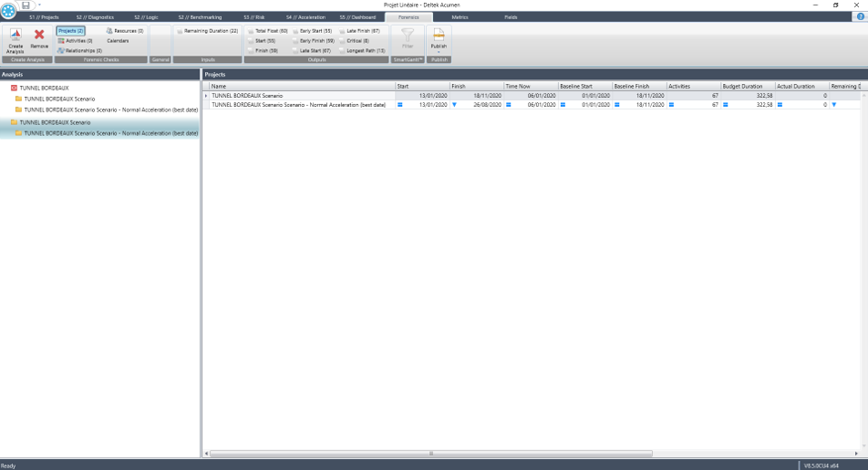Enable the Start (55) output checkbox
868x470 pixels.
[251, 41]
